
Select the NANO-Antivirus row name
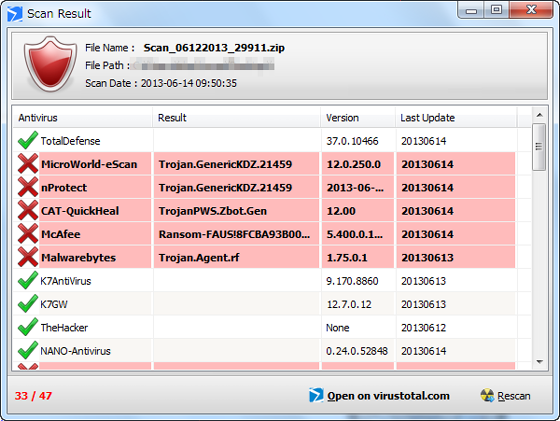coord(75,351)
